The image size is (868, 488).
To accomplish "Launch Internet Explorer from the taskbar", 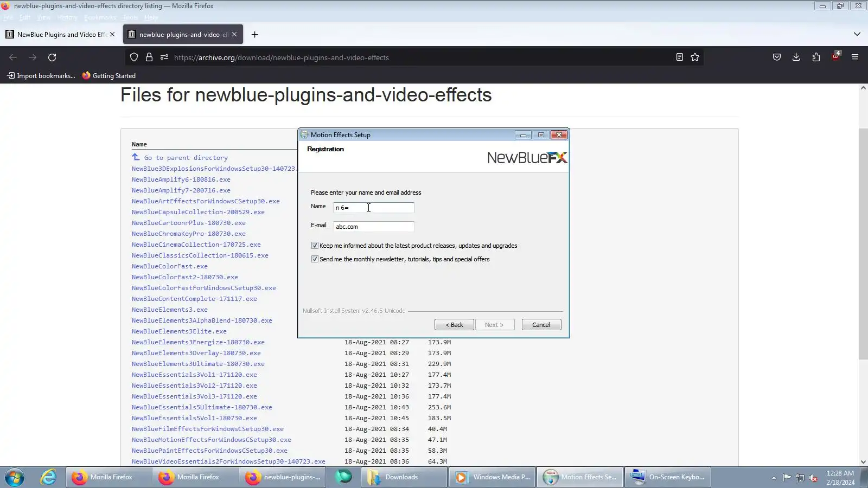I will (x=48, y=477).
